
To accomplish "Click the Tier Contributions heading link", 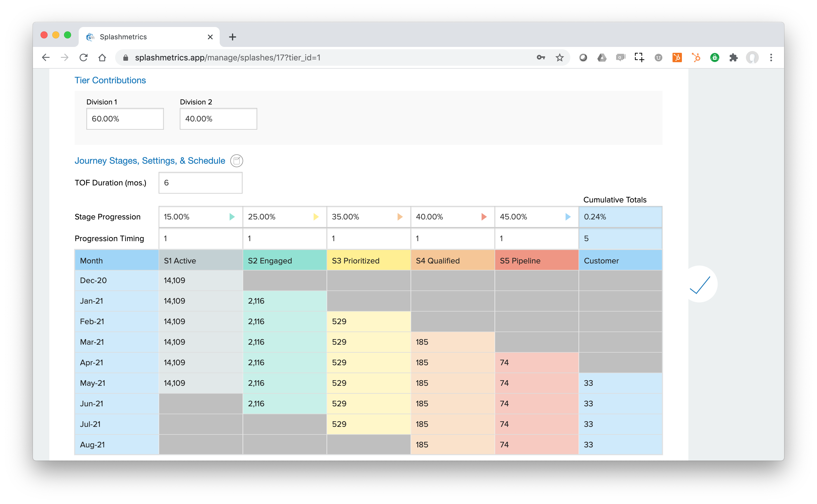I will pos(110,80).
